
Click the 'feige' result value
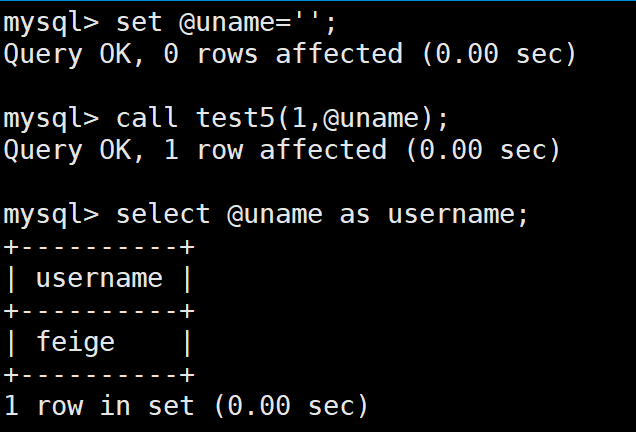tap(76, 343)
